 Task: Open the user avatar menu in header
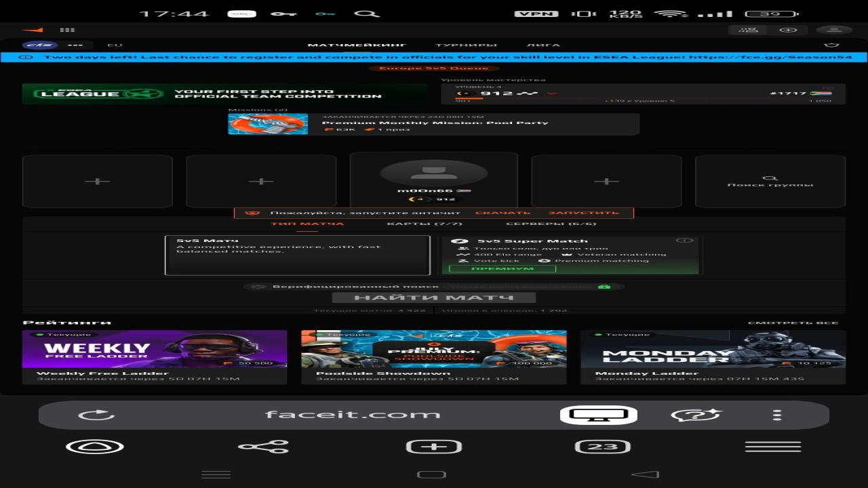[834, 30]
